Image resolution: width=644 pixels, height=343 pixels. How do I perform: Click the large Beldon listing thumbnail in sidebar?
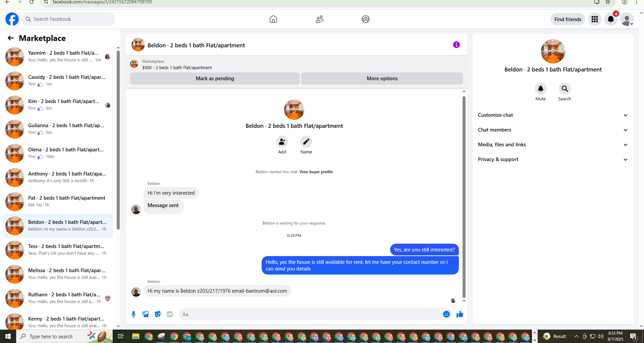point(553,51)
